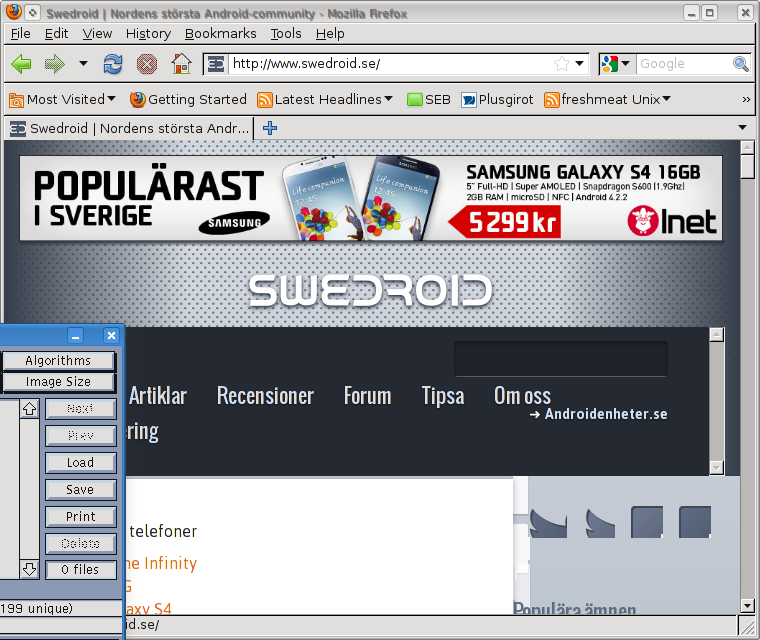The image size is (760, 640).
Task: Click the down arrow in the file list scrollbar
Action: click(30, 569)
